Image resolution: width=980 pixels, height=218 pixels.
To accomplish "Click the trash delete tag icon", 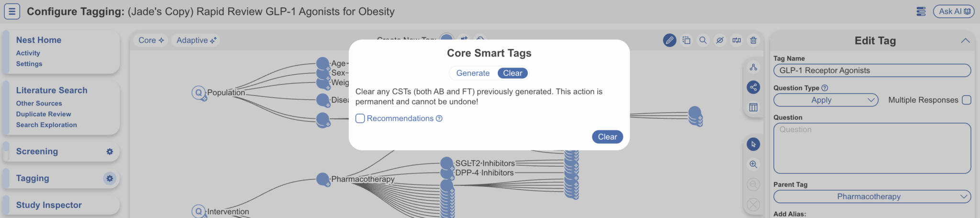I will click(753, 40).
